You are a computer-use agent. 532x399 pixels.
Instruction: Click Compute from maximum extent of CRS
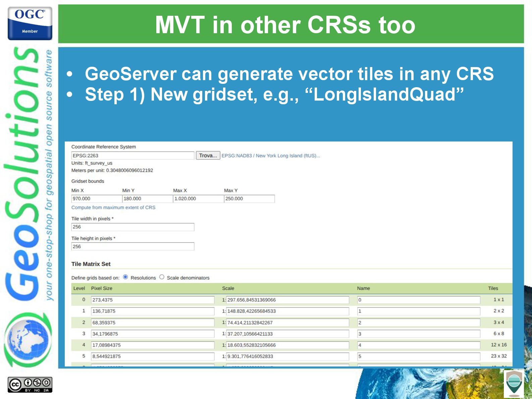click(x=113, y=208)
